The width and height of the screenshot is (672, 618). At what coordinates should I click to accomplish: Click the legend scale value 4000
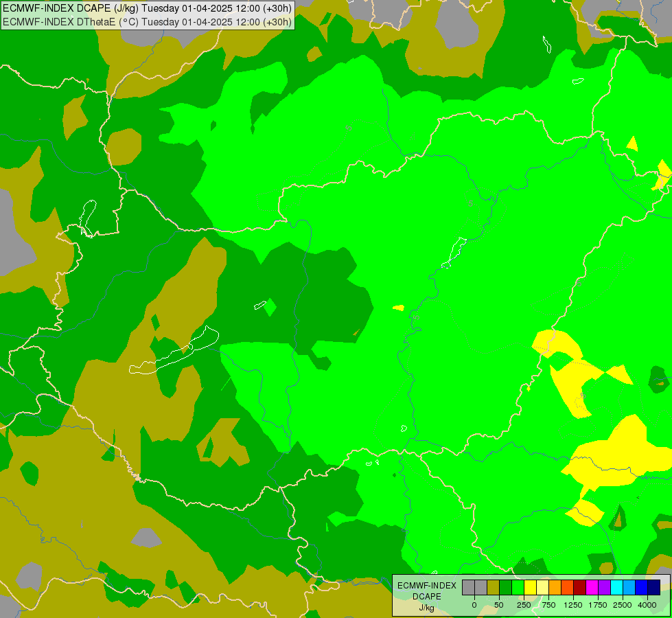[647, 605]
